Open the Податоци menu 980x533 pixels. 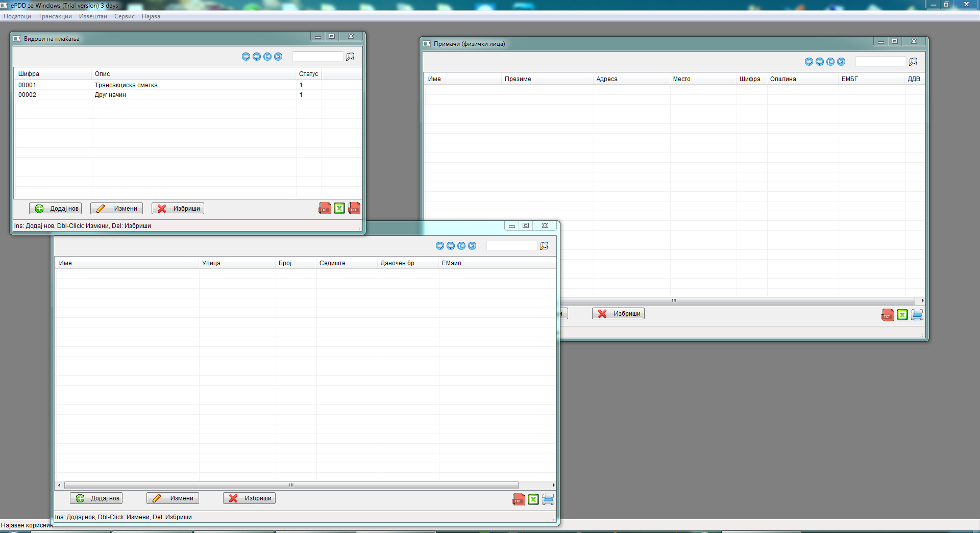(x=17, y=16)
